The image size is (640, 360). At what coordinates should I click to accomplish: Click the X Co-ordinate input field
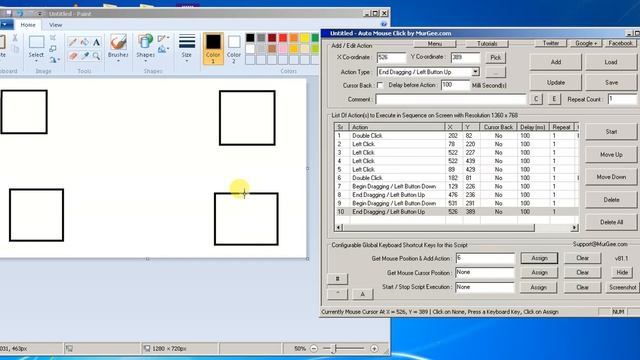coord(391,58)
